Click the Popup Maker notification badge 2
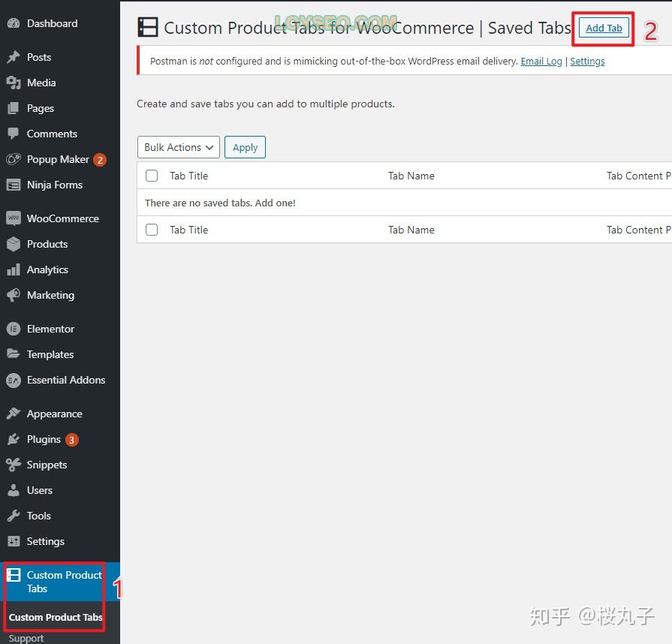This screenshot has width=672, height=644. point(100,160)
